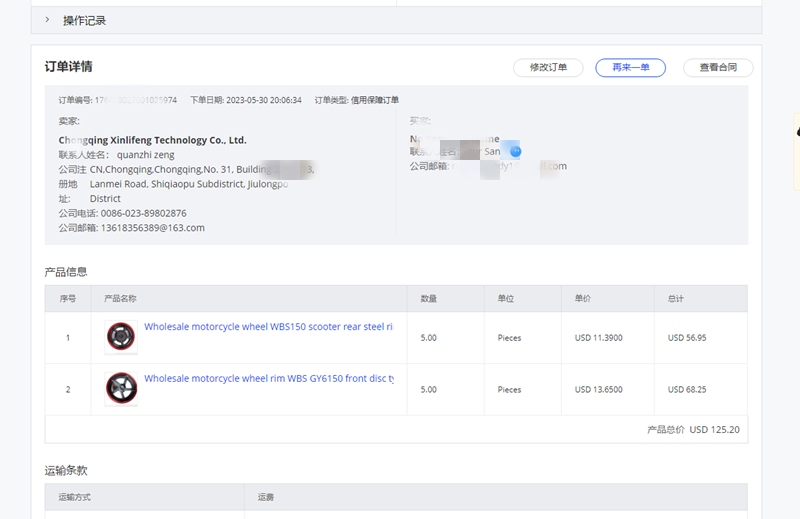800x519 pixels.
Task: Click the 操作记录 section title
Action: pos(84,20)
